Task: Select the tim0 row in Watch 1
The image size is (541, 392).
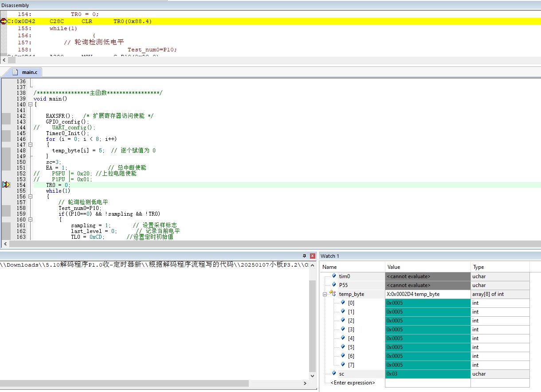Action: [425, 276]
